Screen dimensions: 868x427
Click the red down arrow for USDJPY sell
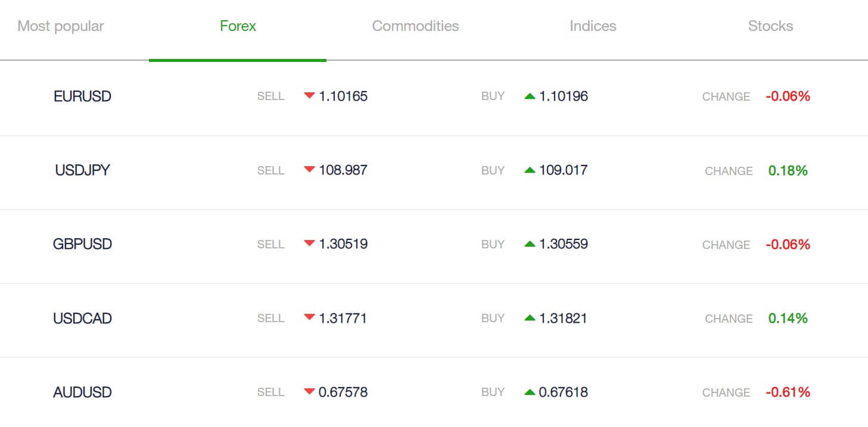[x=309, y=170]
